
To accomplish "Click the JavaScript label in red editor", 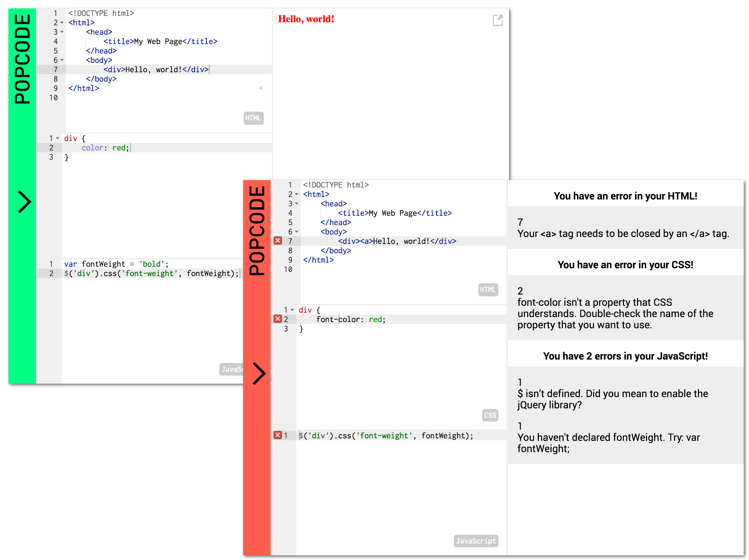I will (x=476, y=541).
